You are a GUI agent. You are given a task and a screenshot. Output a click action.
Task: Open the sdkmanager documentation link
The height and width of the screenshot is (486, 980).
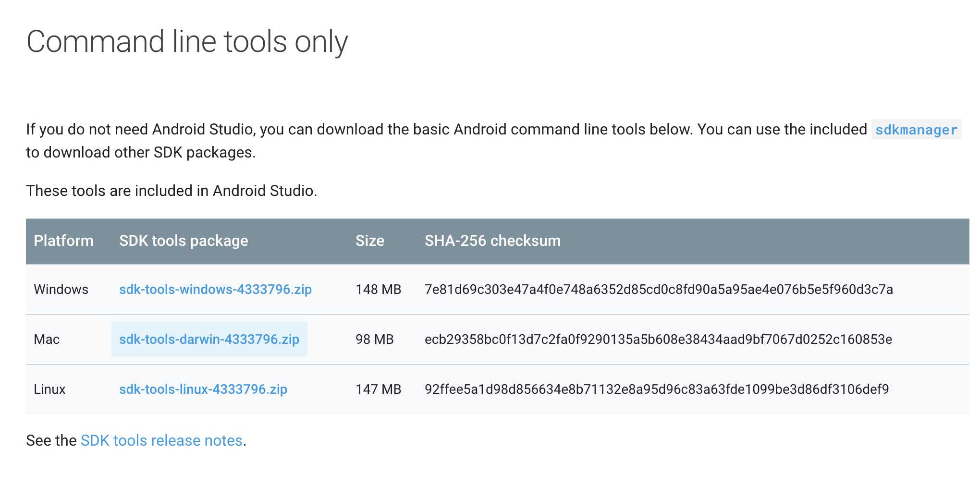coord(916,130)
